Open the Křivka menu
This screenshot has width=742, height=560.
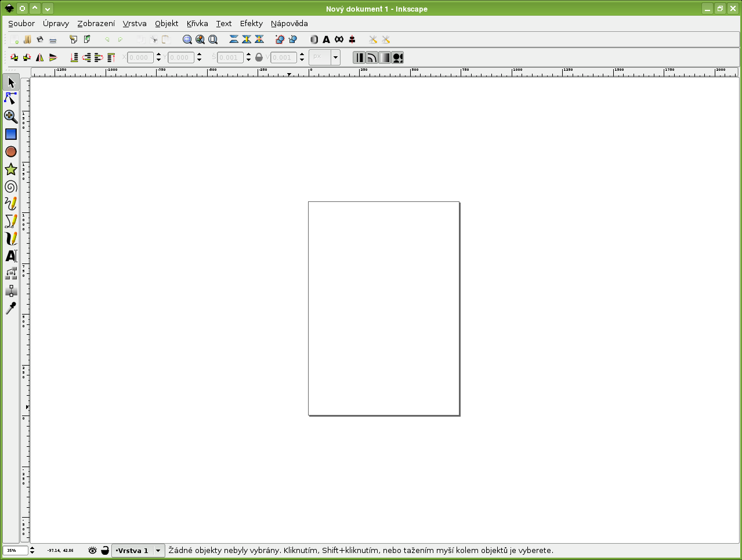tap(197, 24)
